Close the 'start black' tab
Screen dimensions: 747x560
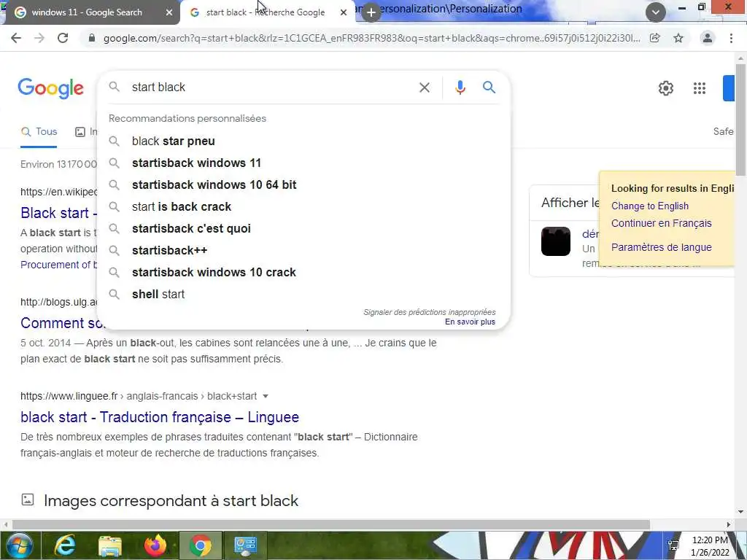click(344, 12)
